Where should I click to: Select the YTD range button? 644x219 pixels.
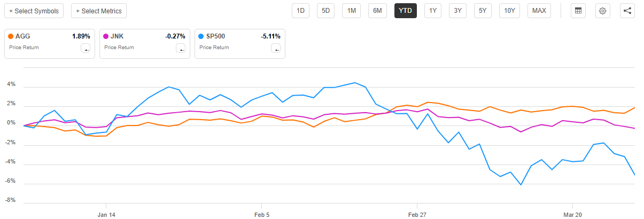(x=406, y=11)
